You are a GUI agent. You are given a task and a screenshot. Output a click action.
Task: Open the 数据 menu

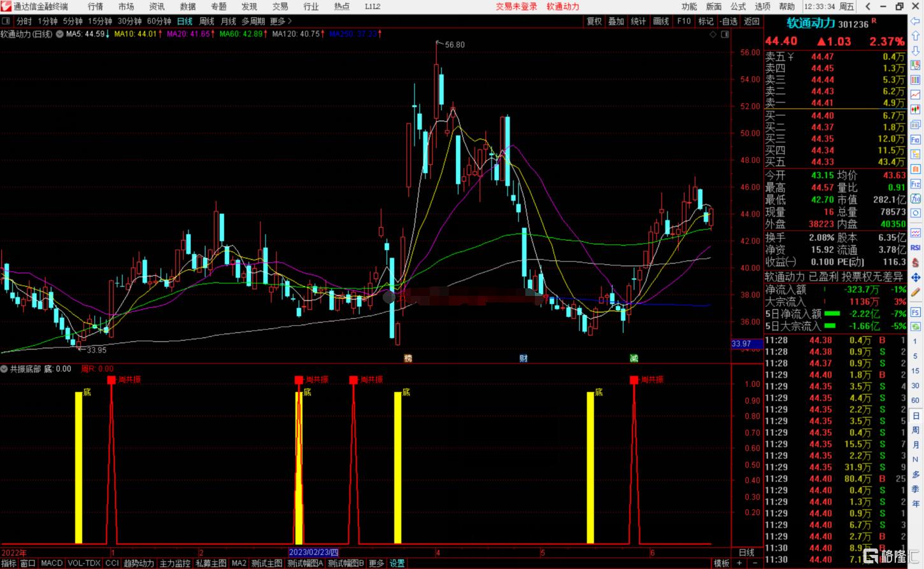[x=188, y=6]
